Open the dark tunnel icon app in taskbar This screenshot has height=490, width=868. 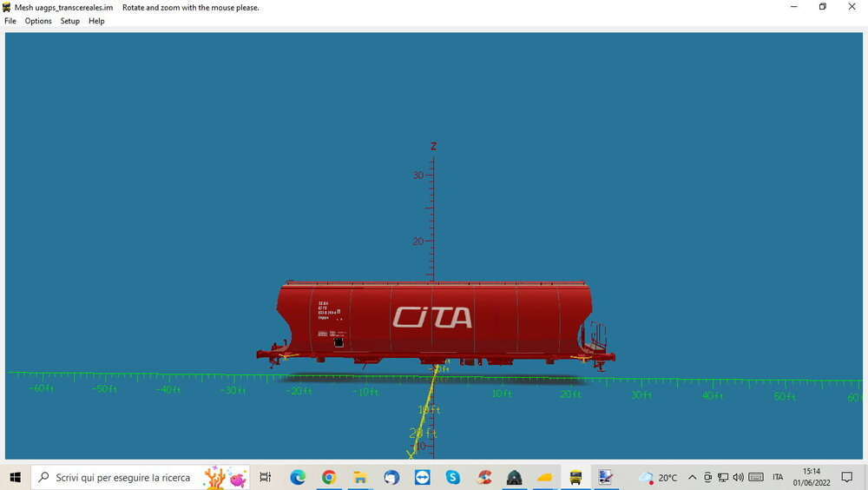(x=514, y=477)
